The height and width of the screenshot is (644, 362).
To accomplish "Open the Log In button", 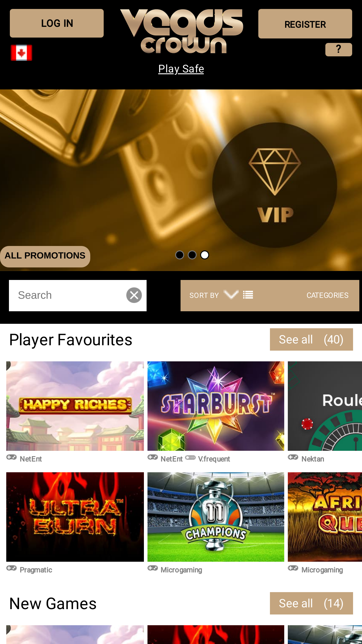I will 57,23.
